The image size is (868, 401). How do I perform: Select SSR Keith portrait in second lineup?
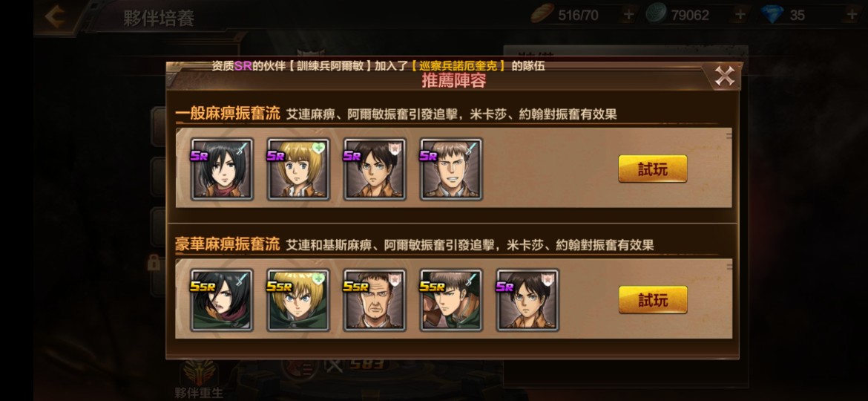(x=375, y=300)
